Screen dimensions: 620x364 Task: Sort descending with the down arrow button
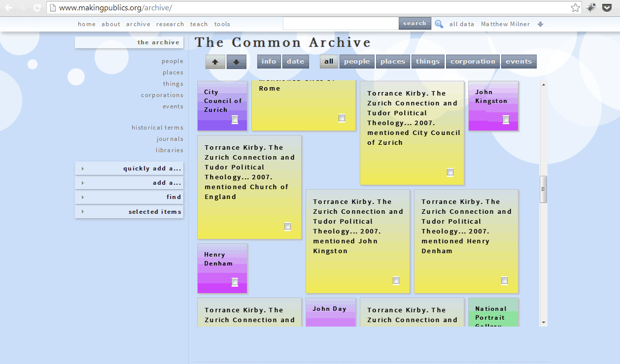[x=237, y=62]
